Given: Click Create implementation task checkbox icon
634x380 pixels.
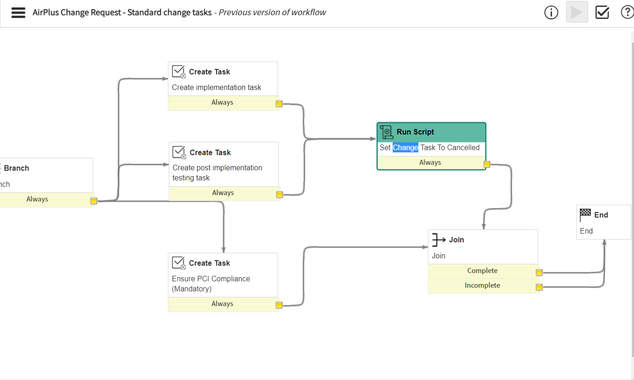Looking at the screenshot, I should click(178, 72).
